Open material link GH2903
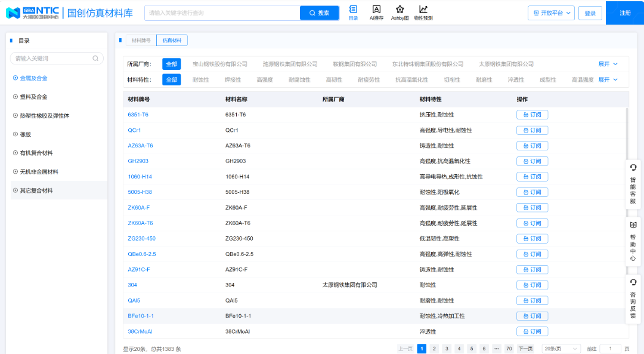The height and width of the screenshot is (354, 644). click(x=138, y=161)
